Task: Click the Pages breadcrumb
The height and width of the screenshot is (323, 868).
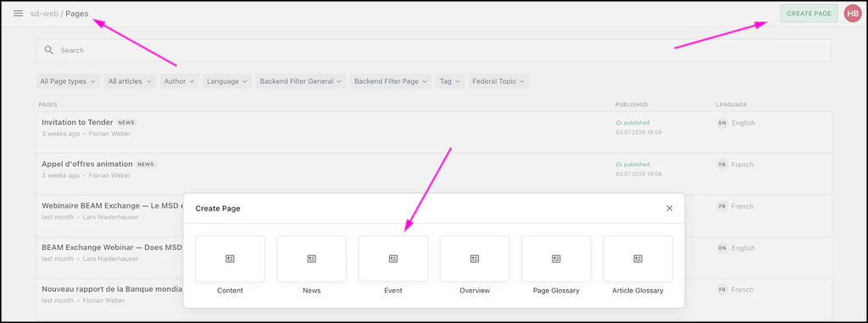Action: [x=77, y=14]
